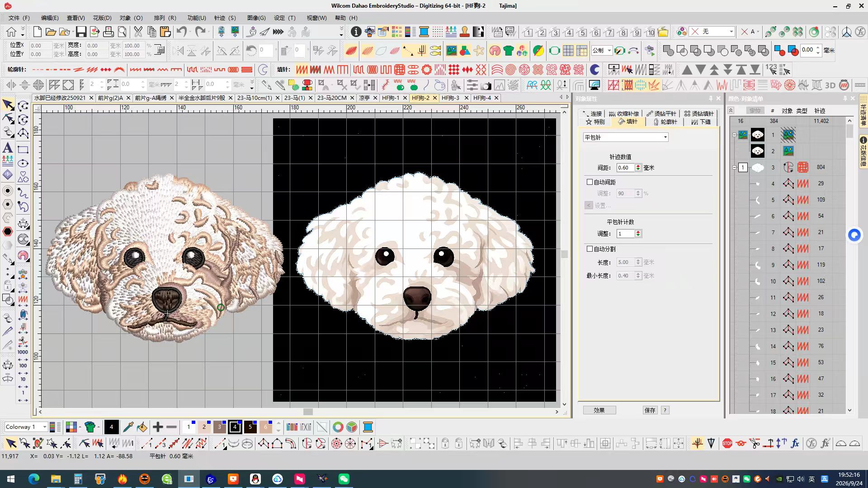Click the 效果 button
868x488 pixels.
(x=599, y=410)
